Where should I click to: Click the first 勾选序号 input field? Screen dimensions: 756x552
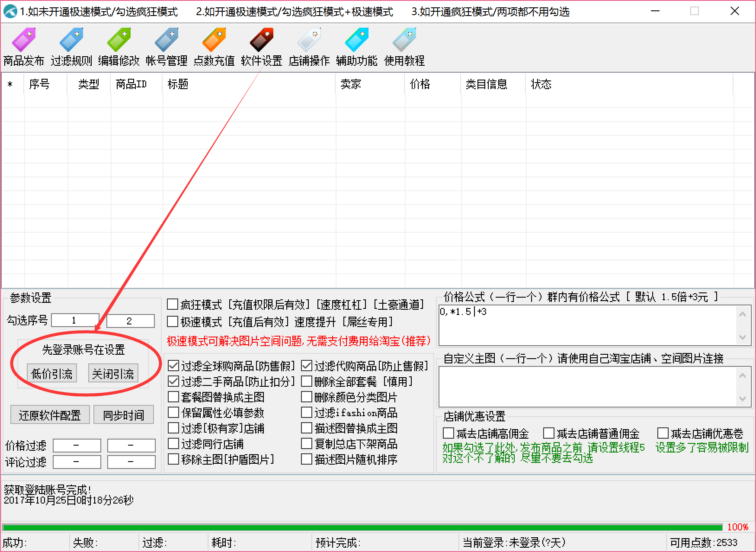(x=75, y=321)
